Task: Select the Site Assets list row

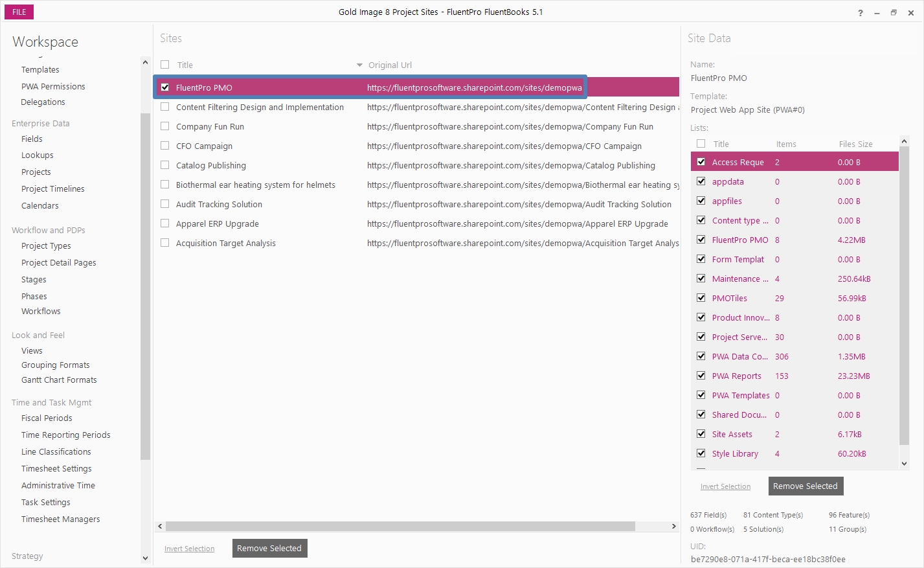Action: (x=795, y=434)
